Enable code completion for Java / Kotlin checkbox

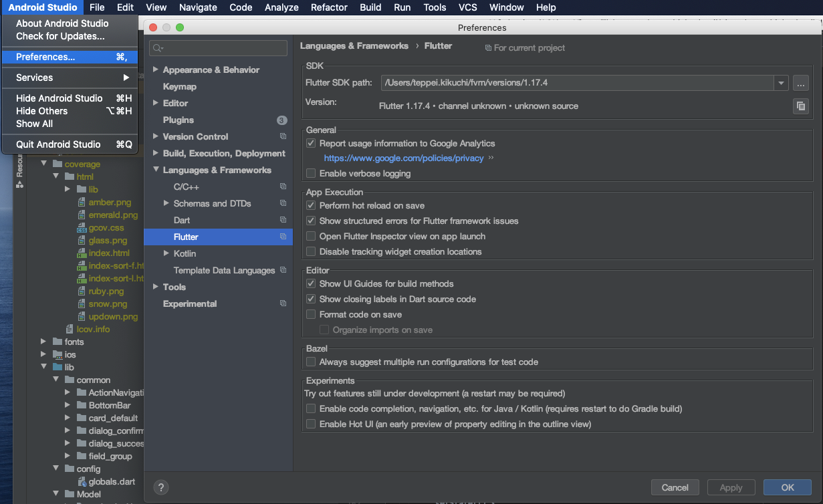point(311,408)
